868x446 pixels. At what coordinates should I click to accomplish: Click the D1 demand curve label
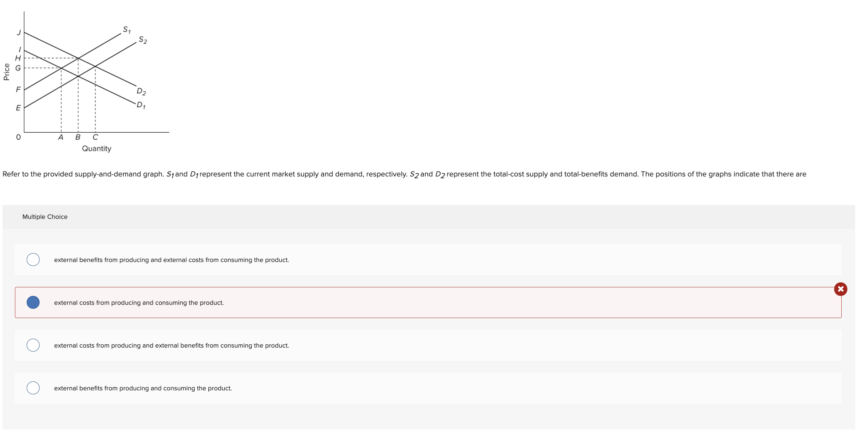click(x=141, y=105)
